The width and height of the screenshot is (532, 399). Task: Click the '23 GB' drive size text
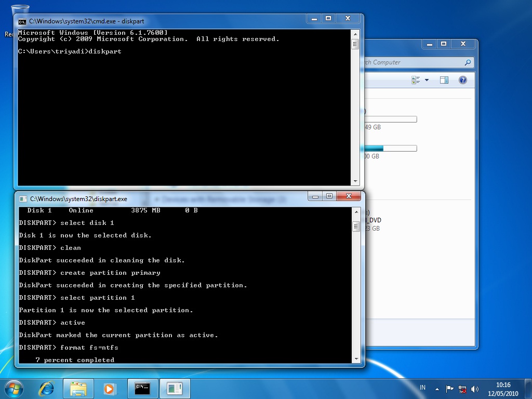coord(373,229)
